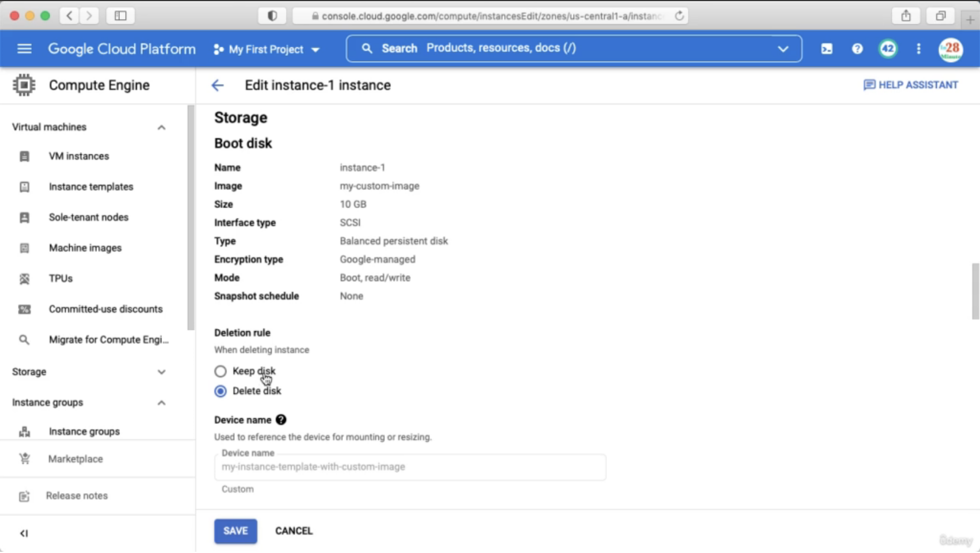Click the my-custom-image value text
The height and width of the screenshot is (553, 980).
[379, 186]
